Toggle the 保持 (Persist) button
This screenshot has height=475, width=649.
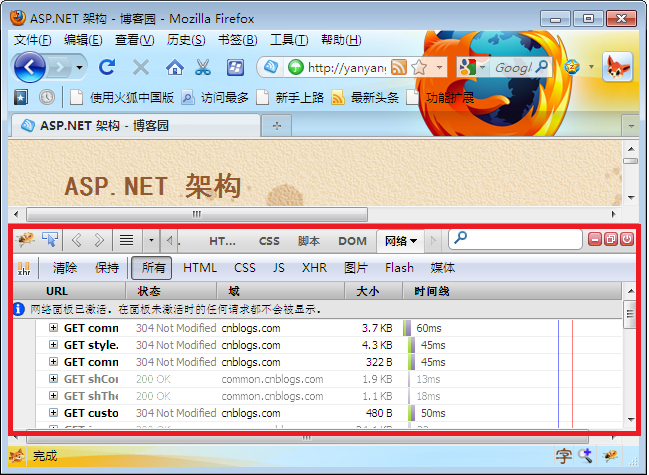point(107,268)
